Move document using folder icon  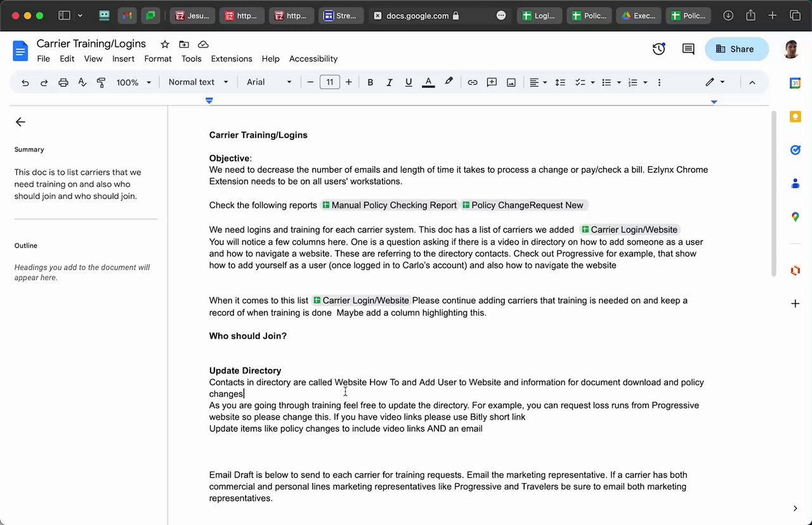pyautogui.click(x=184, y=44)
